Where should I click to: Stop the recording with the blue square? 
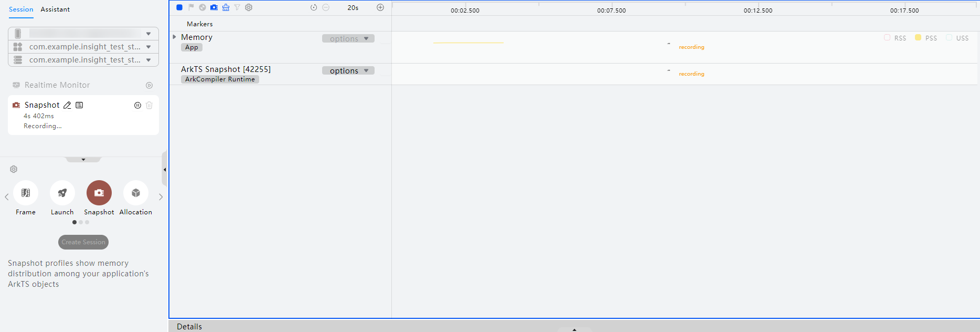[x=179, y=7]
